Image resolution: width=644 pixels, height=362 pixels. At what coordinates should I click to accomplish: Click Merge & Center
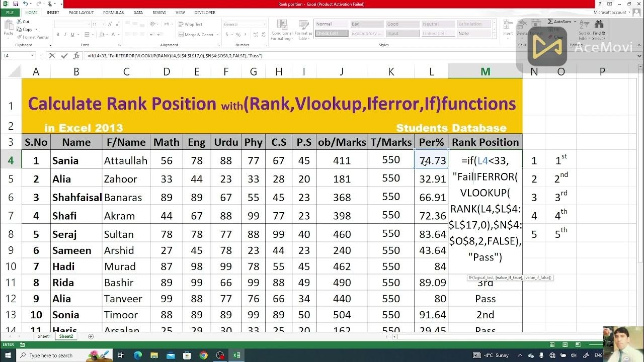[196, 35]
